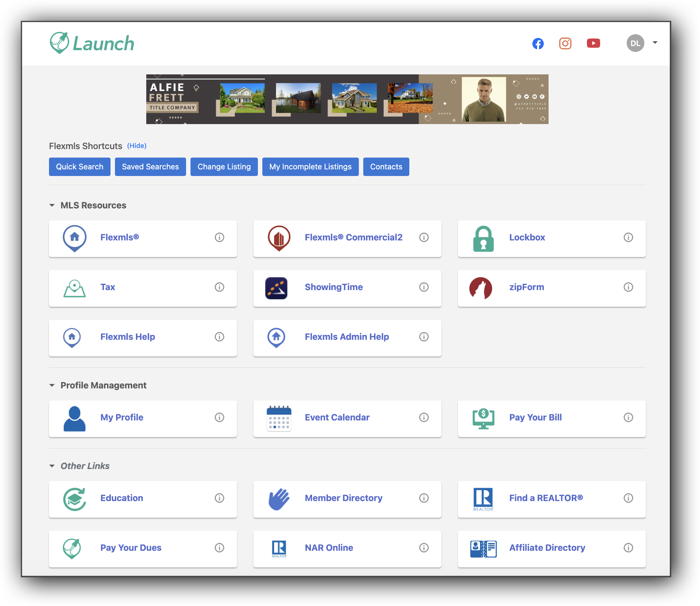Screen dimensions: 700x606
Task: Click the Member Directory hand icon
Action: [x=279, y=499]
